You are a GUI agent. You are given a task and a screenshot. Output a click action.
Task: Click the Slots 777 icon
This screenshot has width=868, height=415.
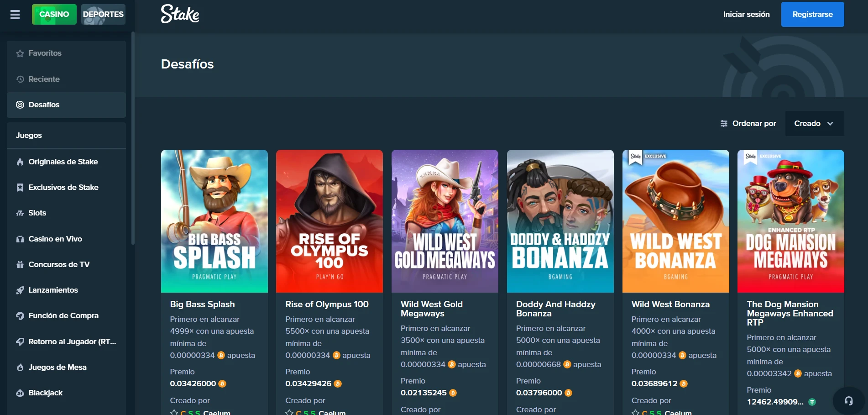(20, 213)
